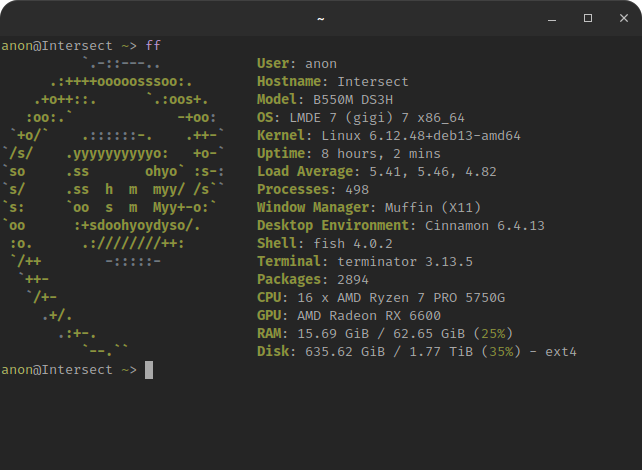Click the typed "ff" command
This screenshot has height=470, width=642.
point(153,45)
